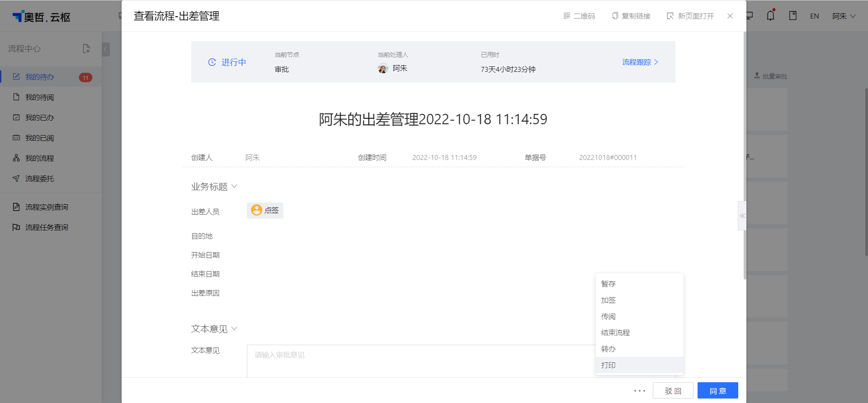Viewport: 868px width, 403px height.
Task: Open the 阿朱 user dropdown menu
Action: (x=844, y=16)
